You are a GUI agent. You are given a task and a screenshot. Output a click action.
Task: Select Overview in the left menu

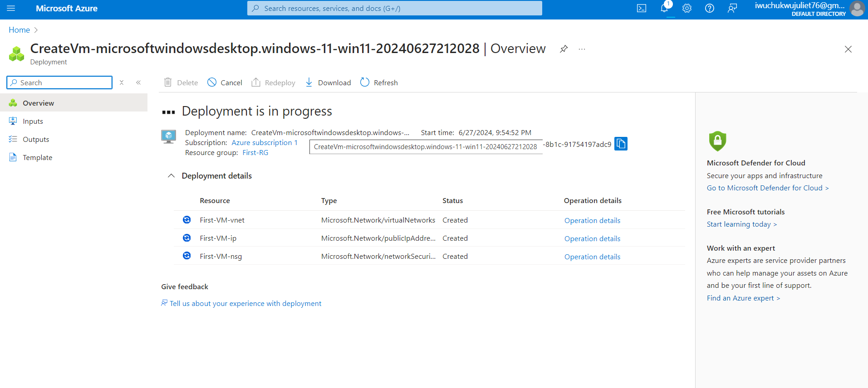pos(74,103)
